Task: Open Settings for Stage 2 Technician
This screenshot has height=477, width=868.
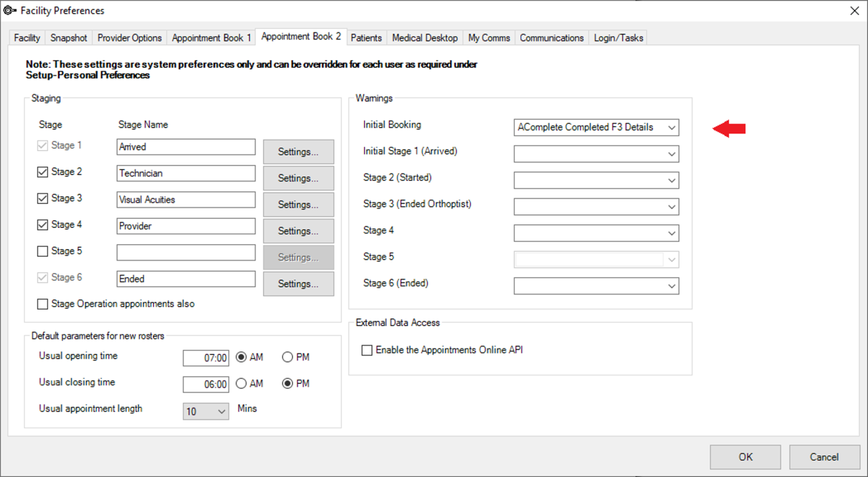Action: pyautogui.click(x=298, y=178)
